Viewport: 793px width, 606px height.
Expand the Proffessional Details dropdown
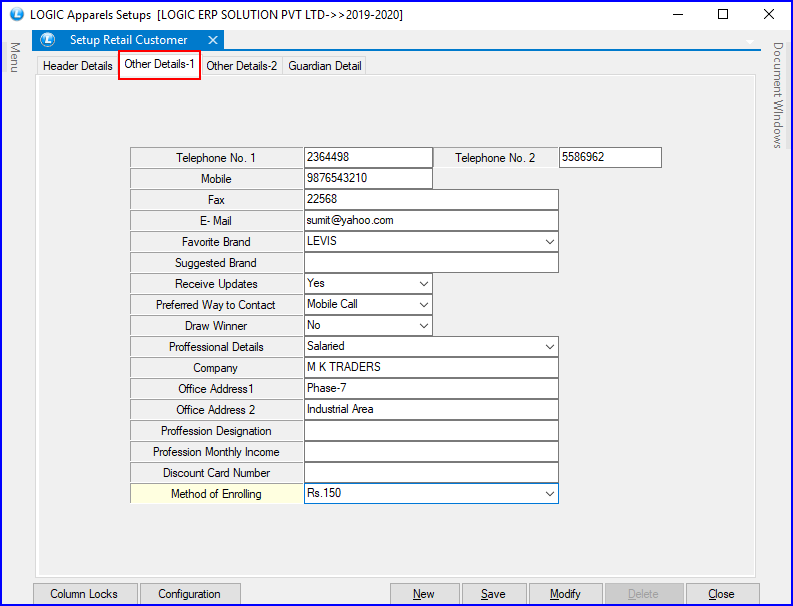tap(550, 347)
